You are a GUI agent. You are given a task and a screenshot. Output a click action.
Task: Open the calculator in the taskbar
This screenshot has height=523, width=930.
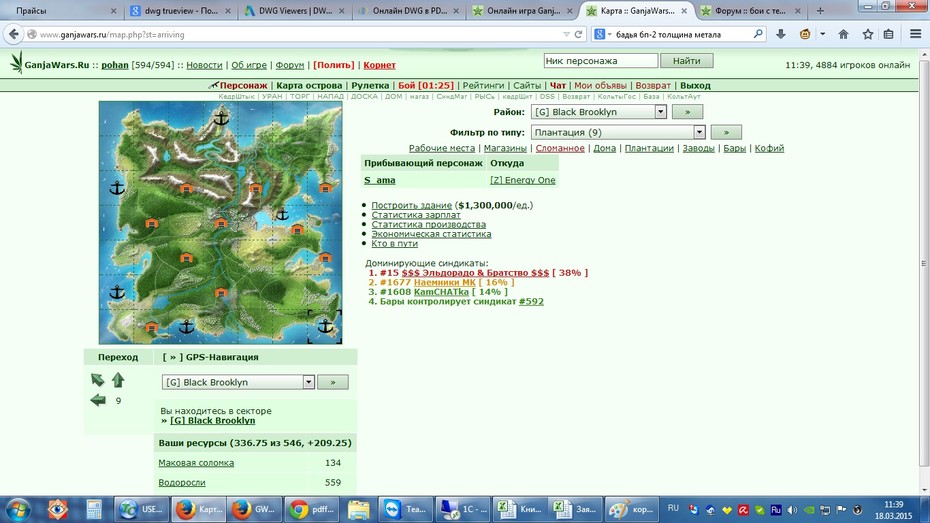93,509
